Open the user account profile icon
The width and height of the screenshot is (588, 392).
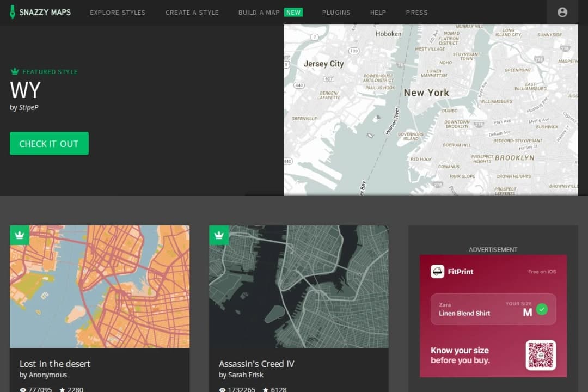562,13
